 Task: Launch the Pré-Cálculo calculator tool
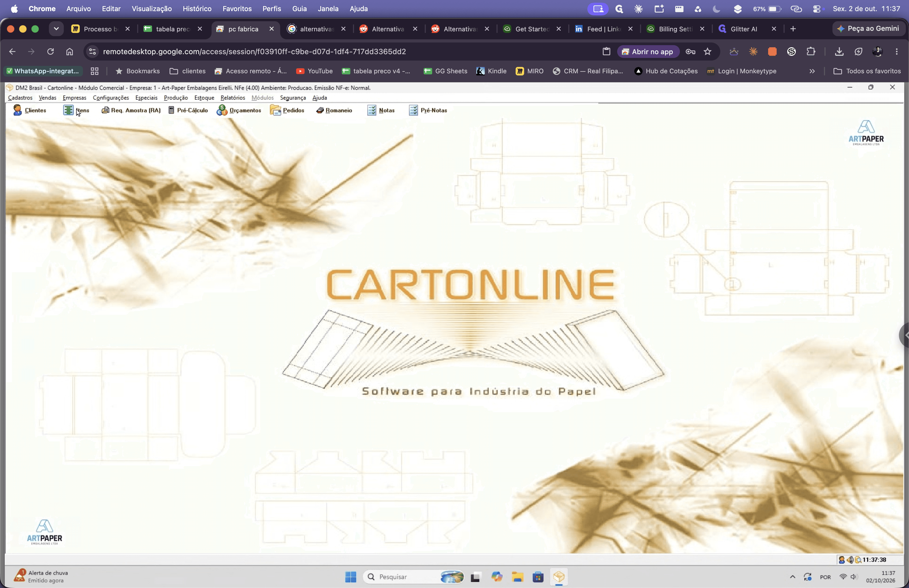188,110
